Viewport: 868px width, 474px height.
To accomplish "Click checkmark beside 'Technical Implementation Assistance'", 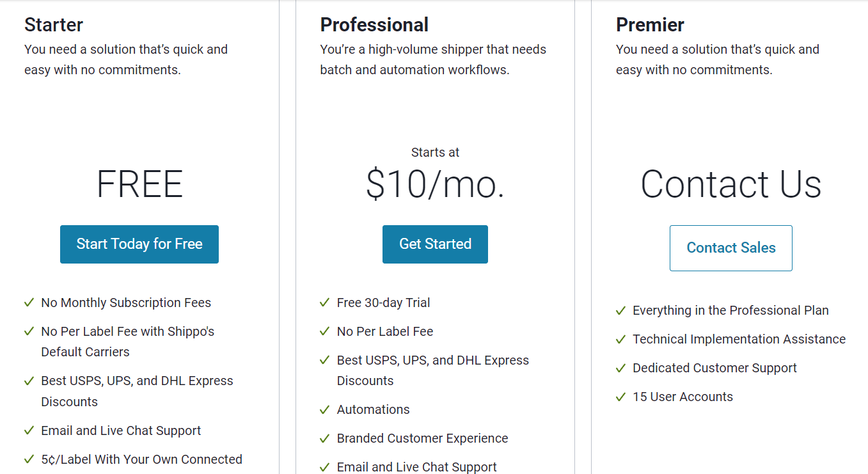I will 620,339.
